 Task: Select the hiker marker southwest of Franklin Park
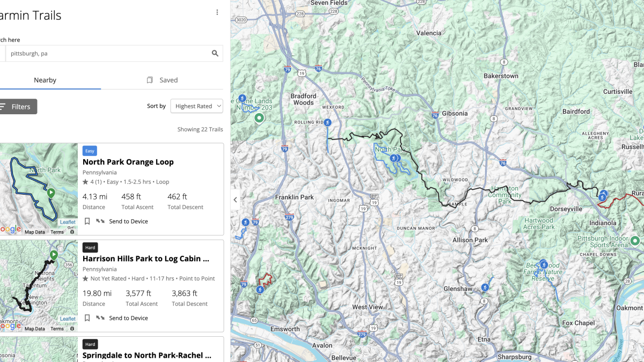245,222
